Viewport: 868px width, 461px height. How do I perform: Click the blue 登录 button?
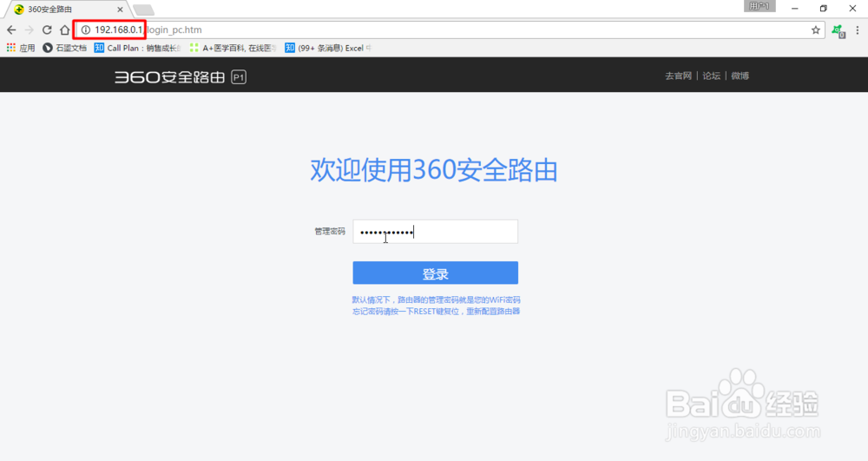tap(435, 273)
